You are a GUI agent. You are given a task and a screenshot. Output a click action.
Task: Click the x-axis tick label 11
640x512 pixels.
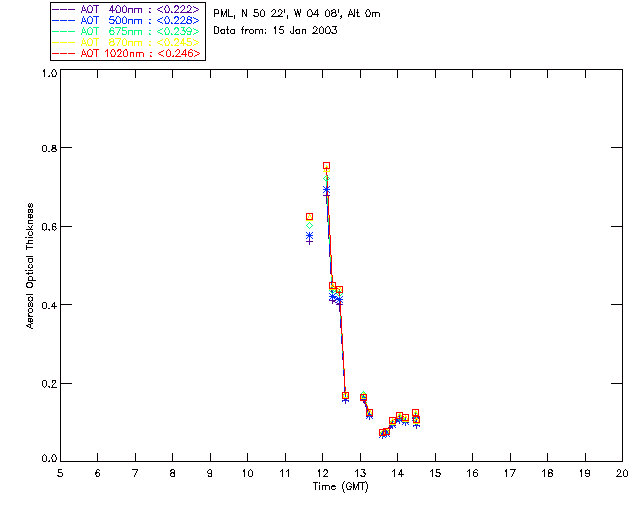(x=285, y=473)
